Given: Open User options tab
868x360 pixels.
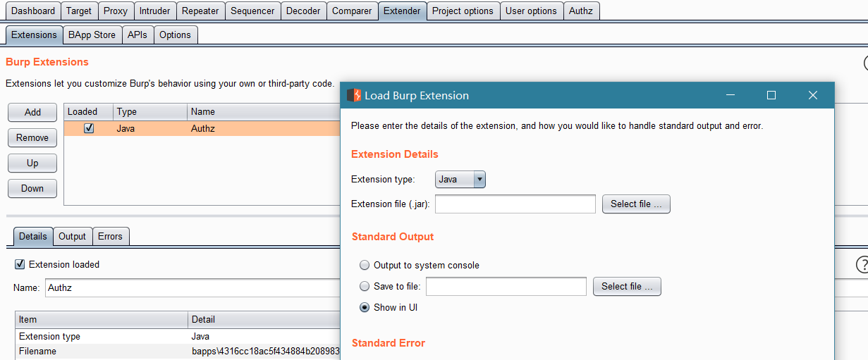Looking at the screenshot, I should click(531, 11).
